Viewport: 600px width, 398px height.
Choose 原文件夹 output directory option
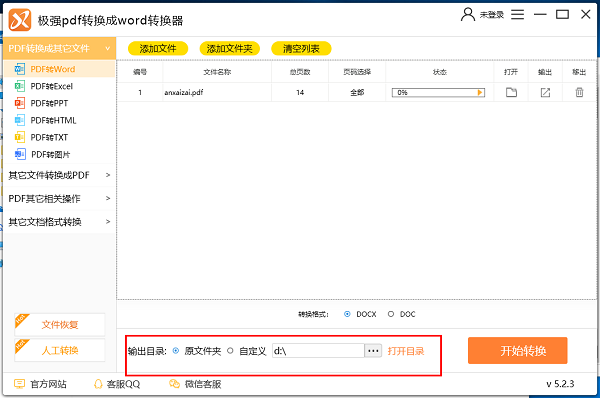pos(176,351)
